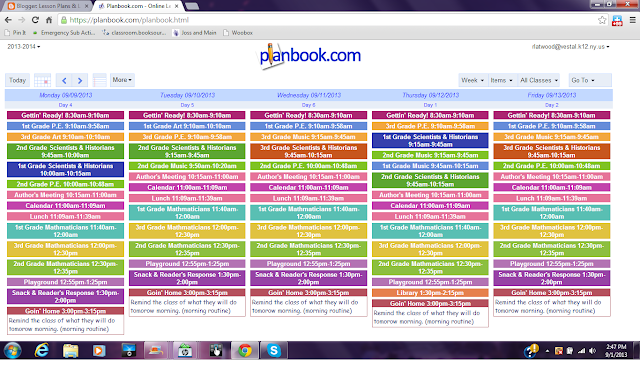Screen dimensions: 640x369
Task: Launch Internet Explorer from taskbar
Action: [x=42, y=351]
